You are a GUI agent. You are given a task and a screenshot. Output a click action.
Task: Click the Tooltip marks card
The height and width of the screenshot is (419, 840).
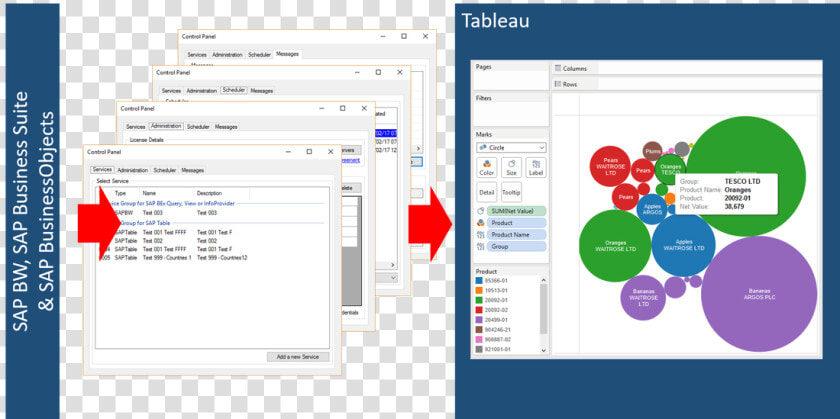(x=512, y=192)
